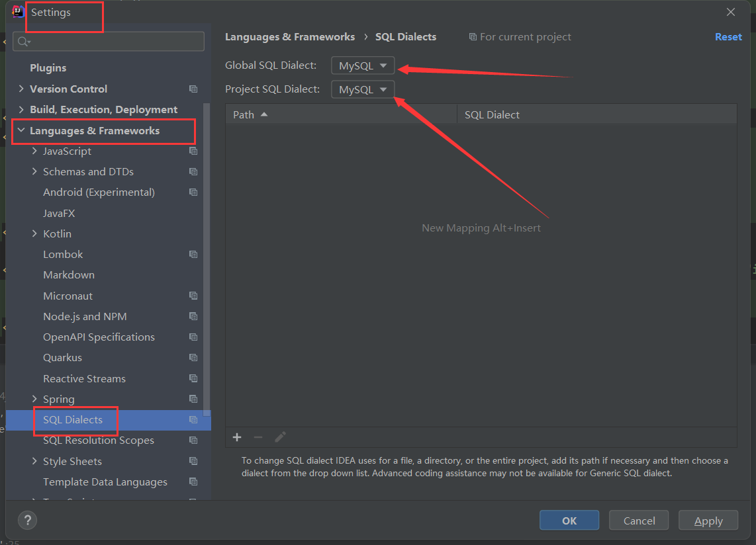The height and width of the screenshot is (545, 756).
Task: Click the IntelliJ IDEA logo in title bar
Action: [x=18, y=11]
